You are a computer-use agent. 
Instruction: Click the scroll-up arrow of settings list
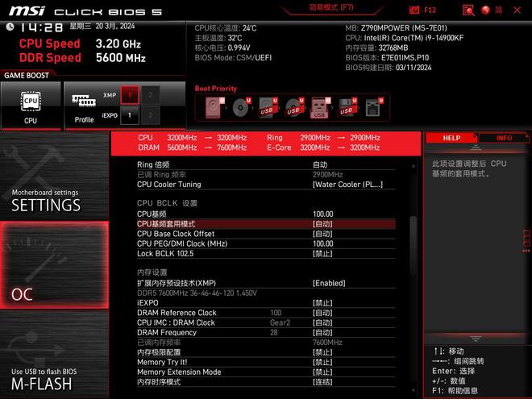[x=414, y=166]
